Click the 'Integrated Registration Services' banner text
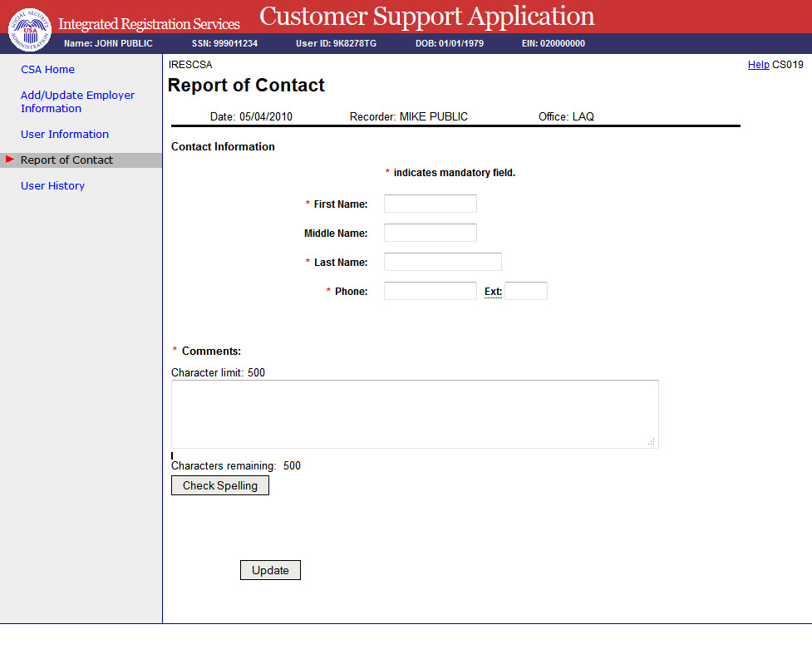 (149, 24)
